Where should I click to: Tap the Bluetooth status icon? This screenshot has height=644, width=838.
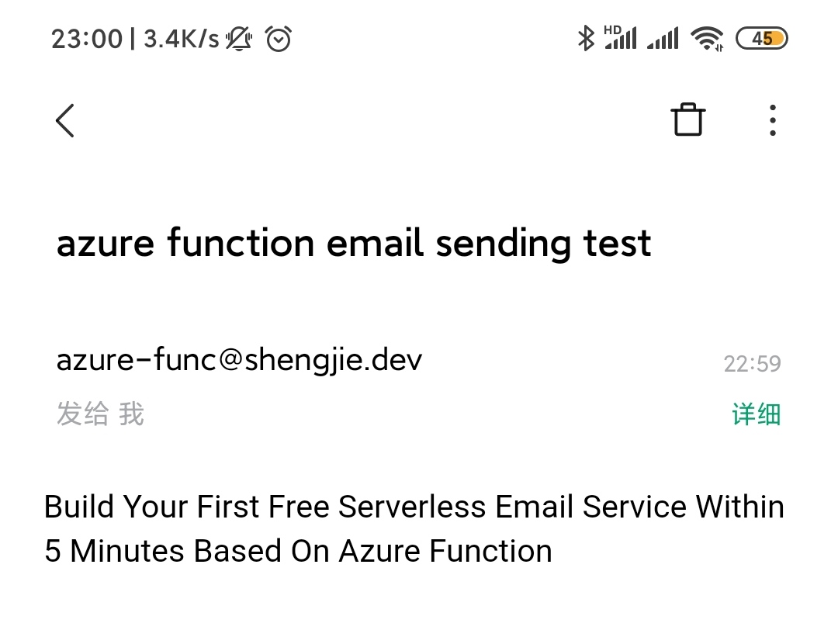pyautogui.click(x=586, y=38)
